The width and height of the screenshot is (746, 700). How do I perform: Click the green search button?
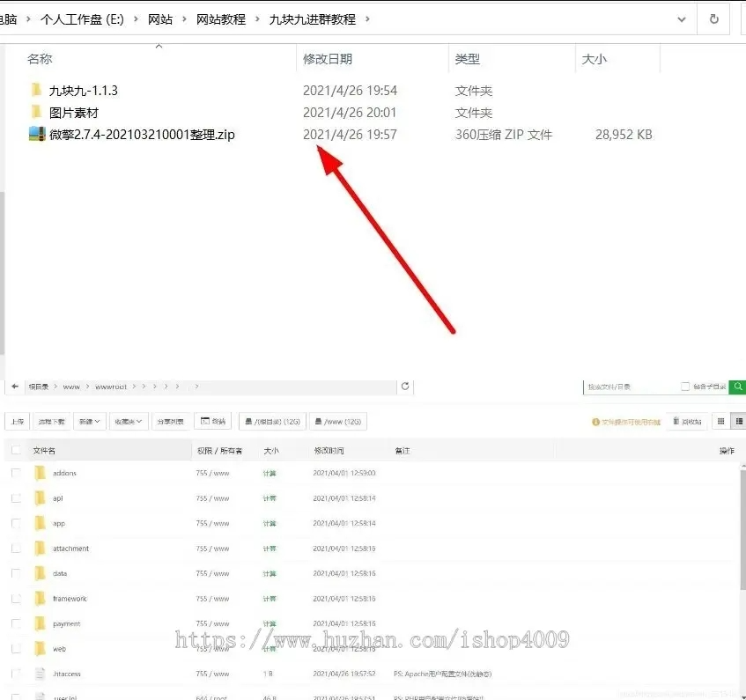[x=737, y=387]
